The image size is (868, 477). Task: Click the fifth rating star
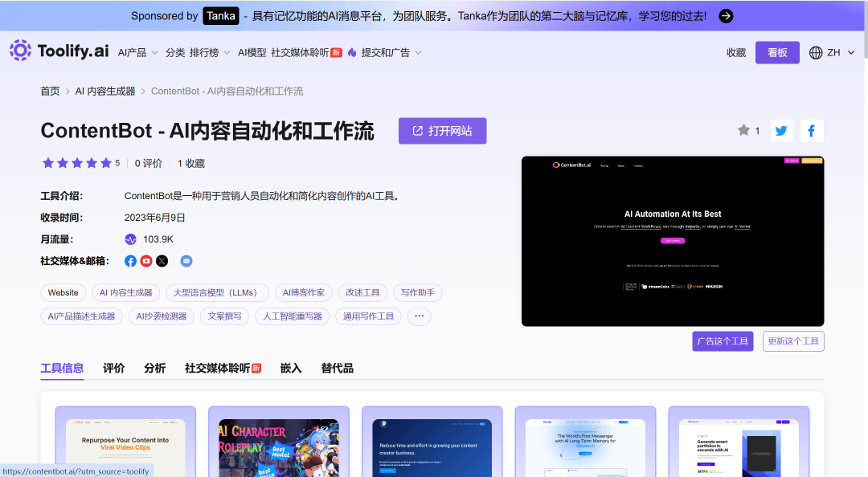[x=106, y=163]
